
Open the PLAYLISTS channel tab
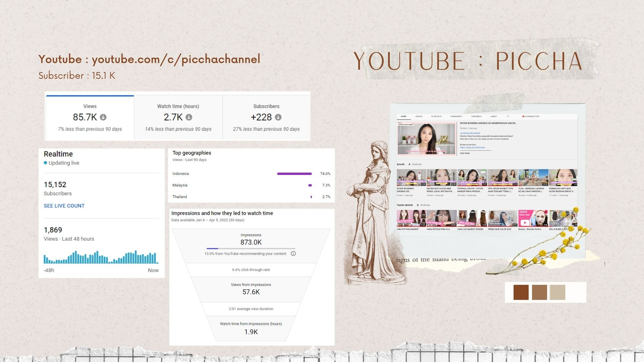(x=436, y=116)
